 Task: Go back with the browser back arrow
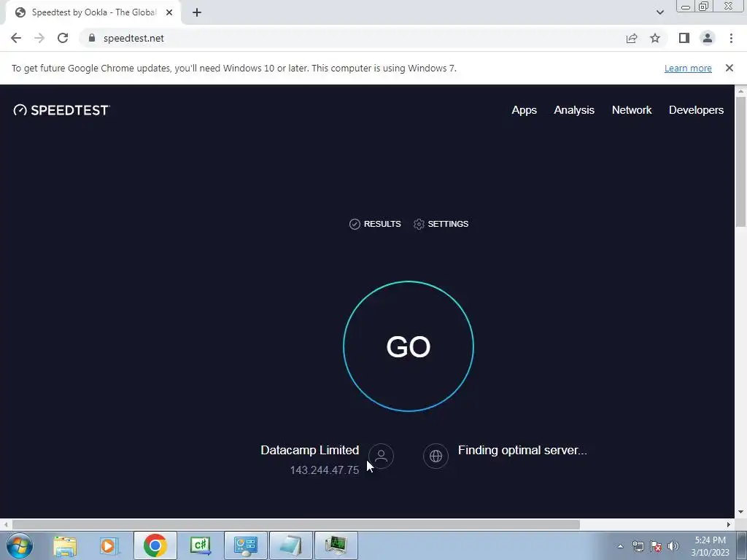pyautogui.click(x=16, y=38)
